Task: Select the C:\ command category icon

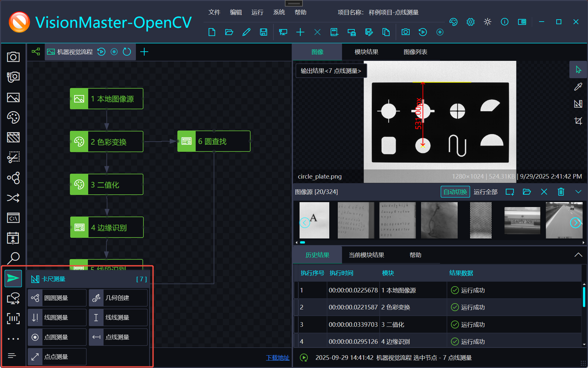Action: click(13, 218)
